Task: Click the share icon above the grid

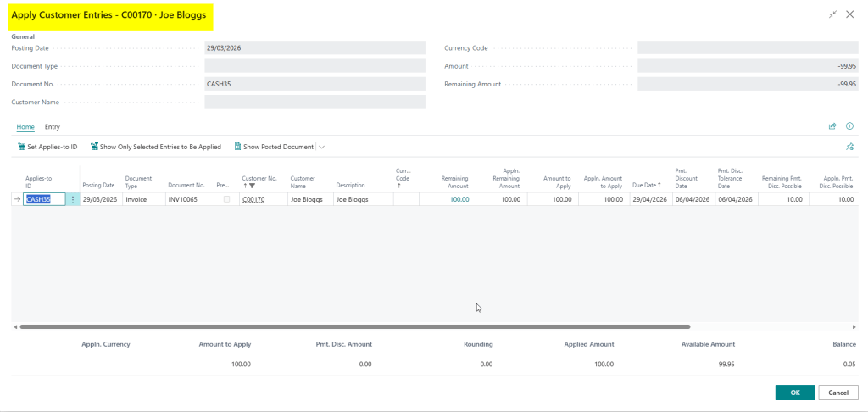Action: [x=832, y=126]
